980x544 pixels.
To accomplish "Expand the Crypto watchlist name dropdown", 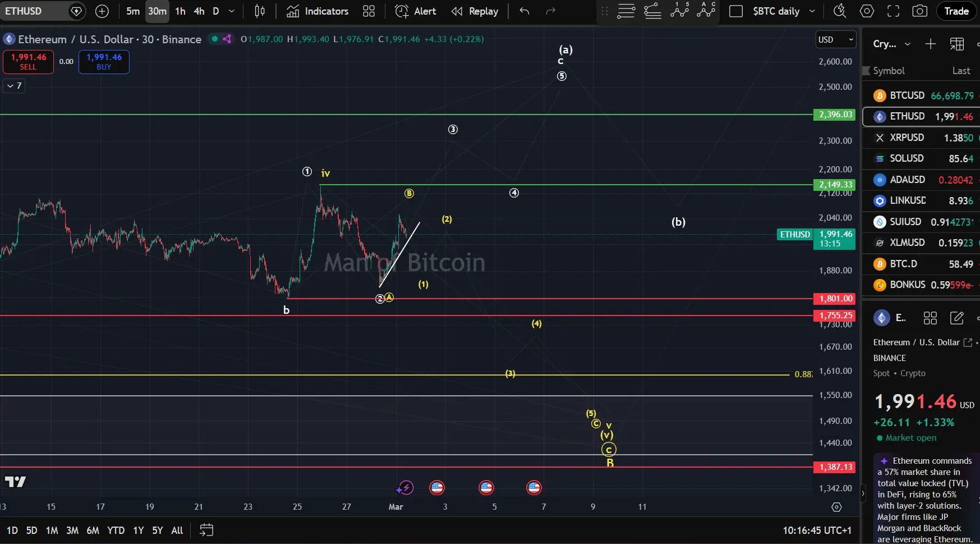I will (892, 44).
